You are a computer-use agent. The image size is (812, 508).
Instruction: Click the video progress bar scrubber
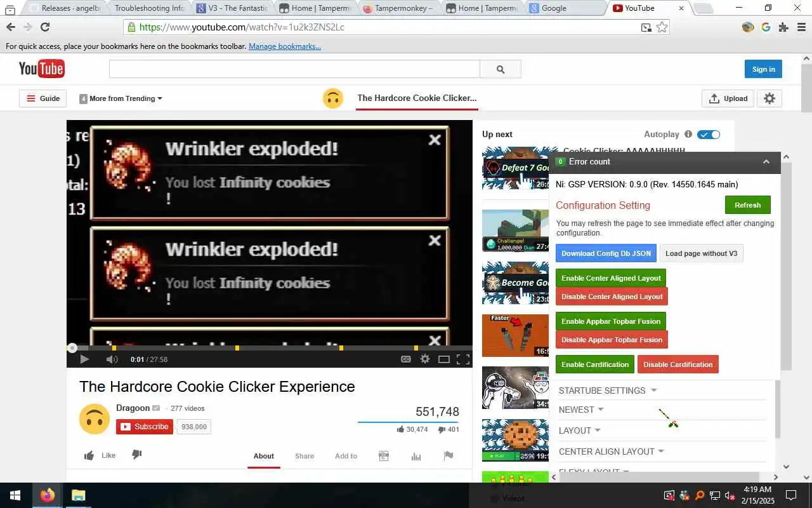tap(72, 348)
